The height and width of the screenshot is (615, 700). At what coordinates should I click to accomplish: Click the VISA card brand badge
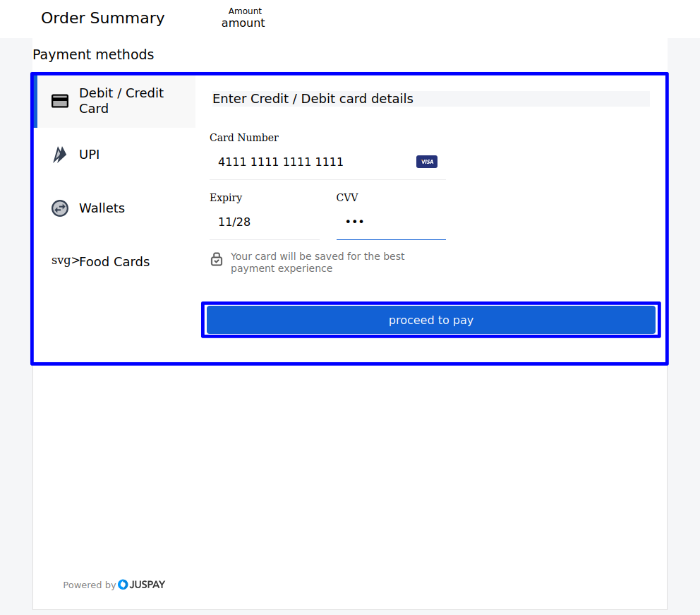(427, 162)
